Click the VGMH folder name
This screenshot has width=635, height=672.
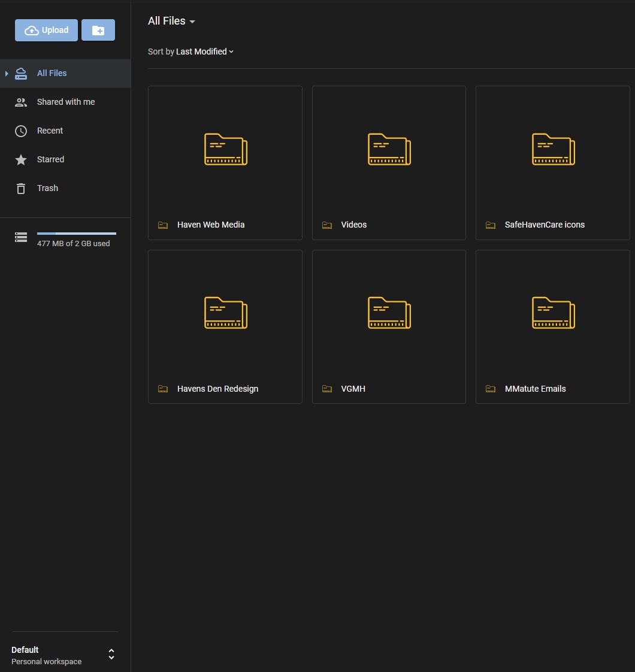click(353, 389)
